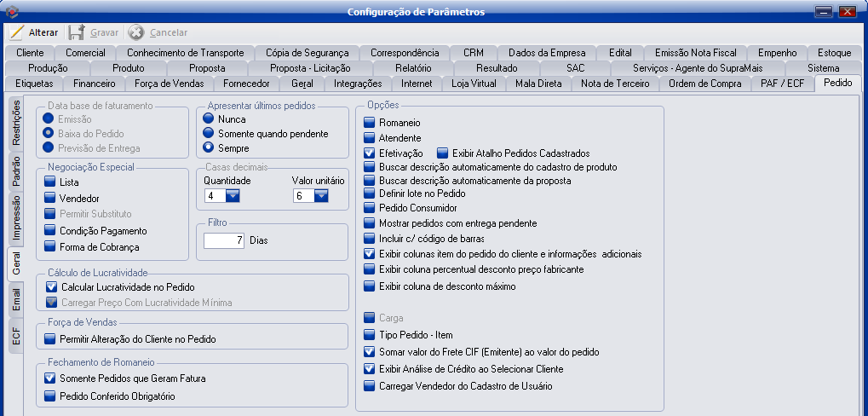Viewport: 868px width, 416px height.
Task: Check Permitir Alteração do Cliente no Pedido
Action: click(51, 339)
